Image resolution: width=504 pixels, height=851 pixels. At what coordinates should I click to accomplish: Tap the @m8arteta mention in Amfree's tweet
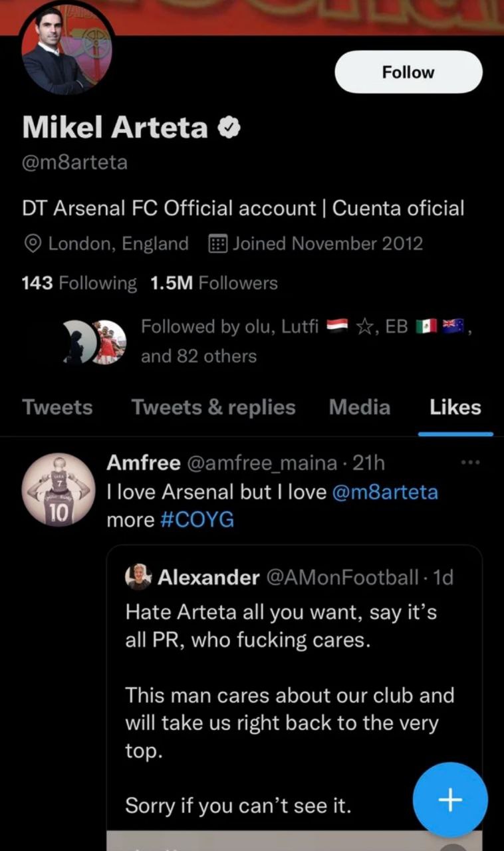point(384,492)
